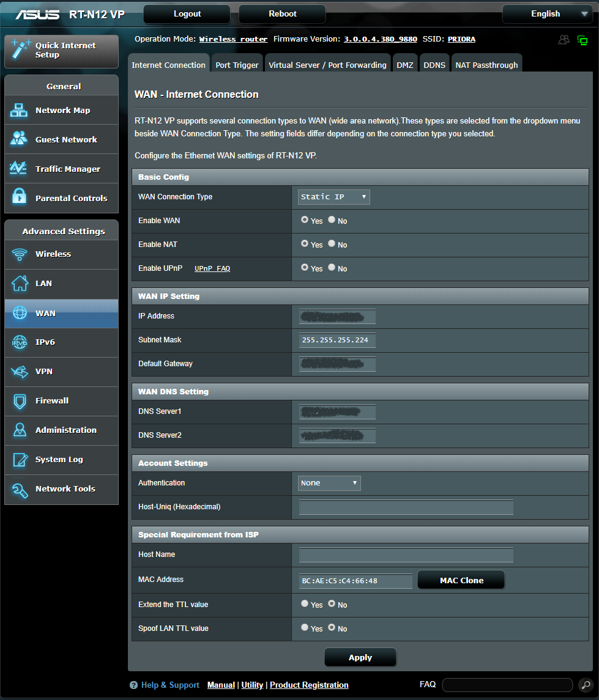Screen dimensions: 599x700
Task: Select Yes for Enable NAT
Action: tap(305, 243)
